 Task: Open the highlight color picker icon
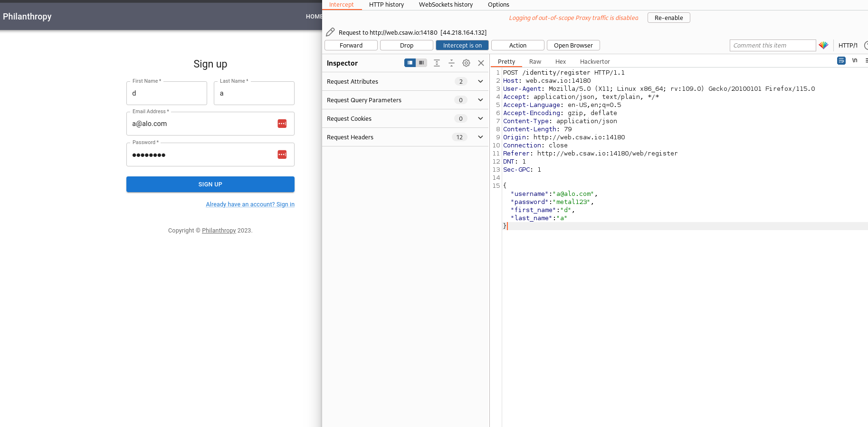pyautogui.click(x=823, y=45)
